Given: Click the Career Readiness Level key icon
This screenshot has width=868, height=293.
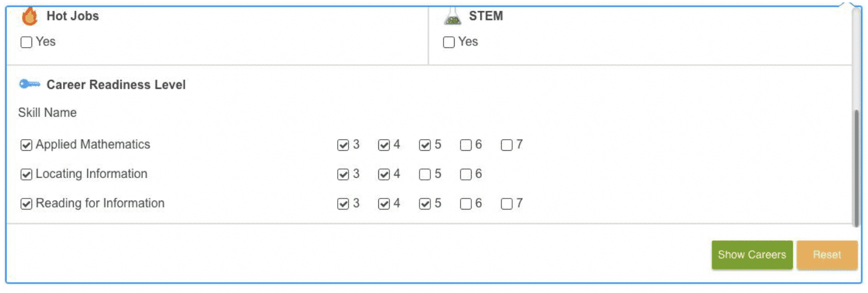Looking at the screenshot, I should 29,85.
